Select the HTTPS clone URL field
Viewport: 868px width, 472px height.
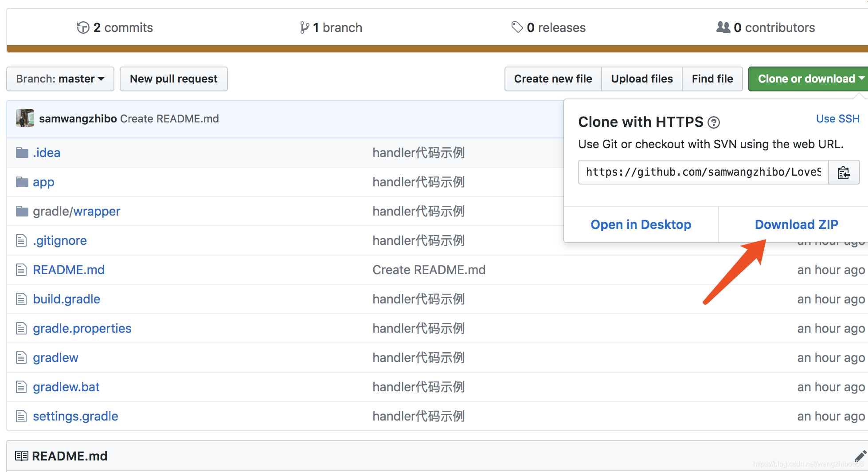[x=704, y=172]
